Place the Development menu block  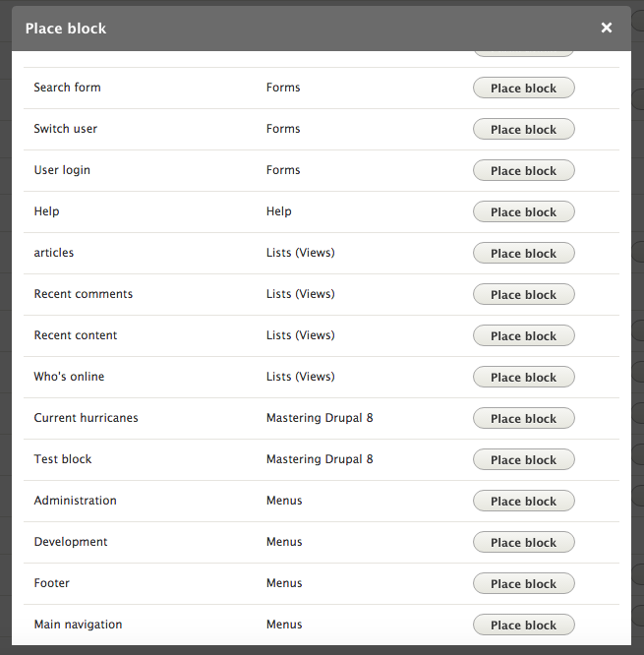point(523,543)
